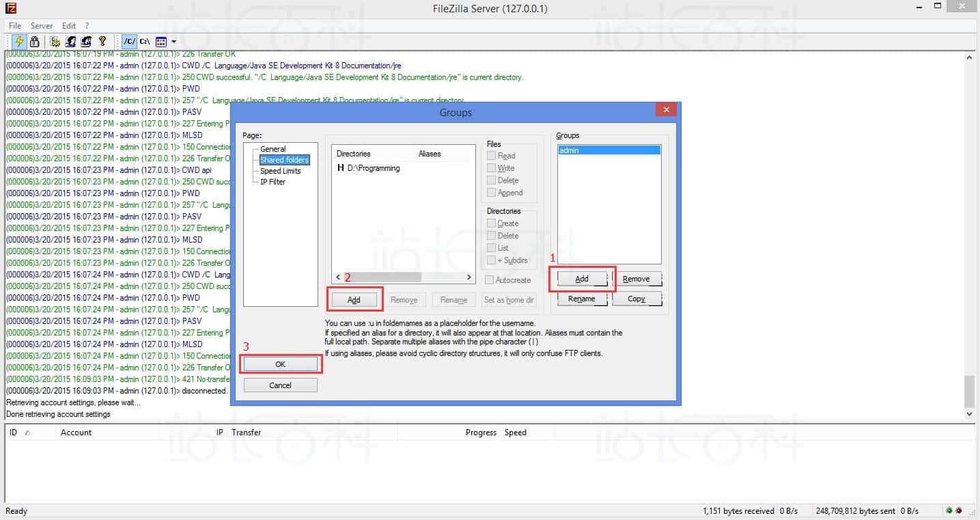Screen dimensions: 980x520
Task: Open the ? help menu
Action: point(87,26)
